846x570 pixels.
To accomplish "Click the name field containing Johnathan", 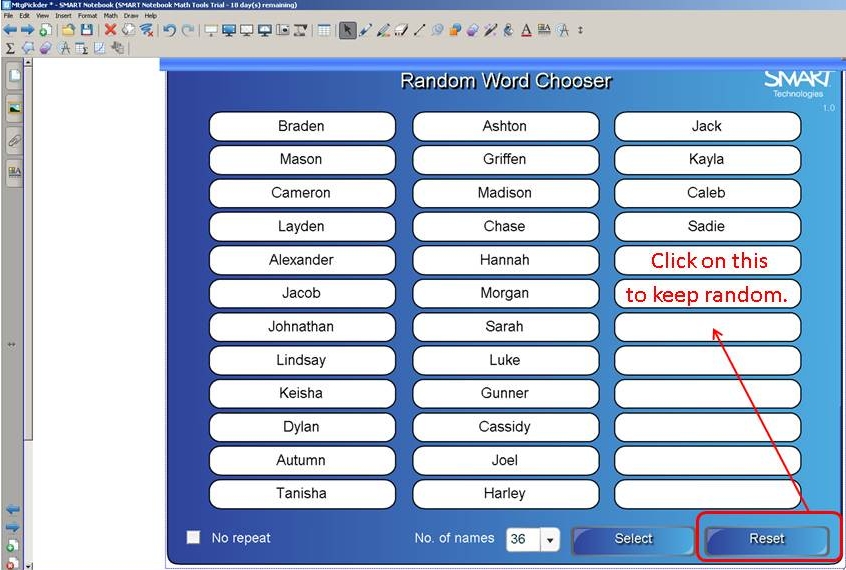I will (x=302, y=327).
